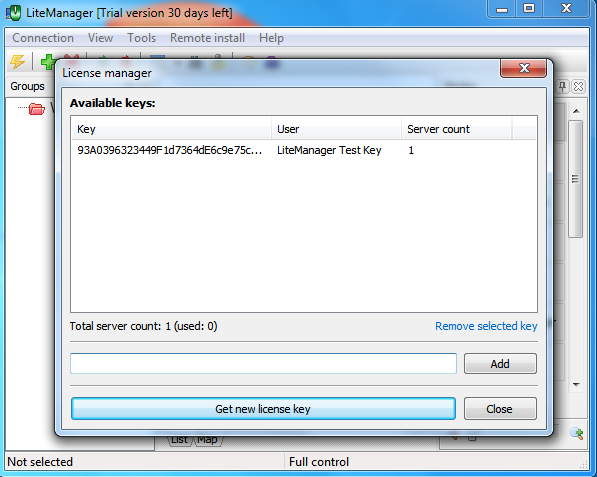Open the Connection menu
The width and height of the screenshot is (597, 477).
click(x=43, y=38)
